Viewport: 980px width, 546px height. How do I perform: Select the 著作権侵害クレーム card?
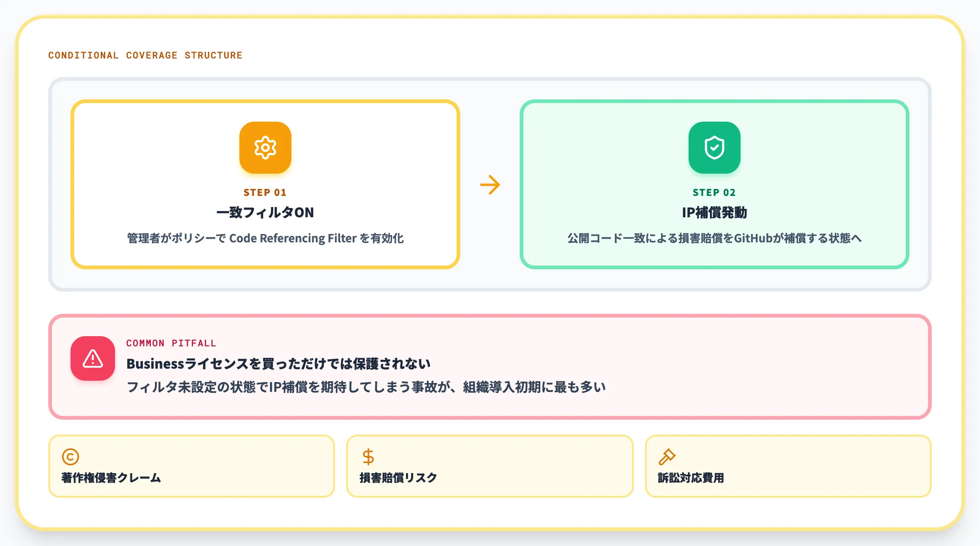click(192, 466)
